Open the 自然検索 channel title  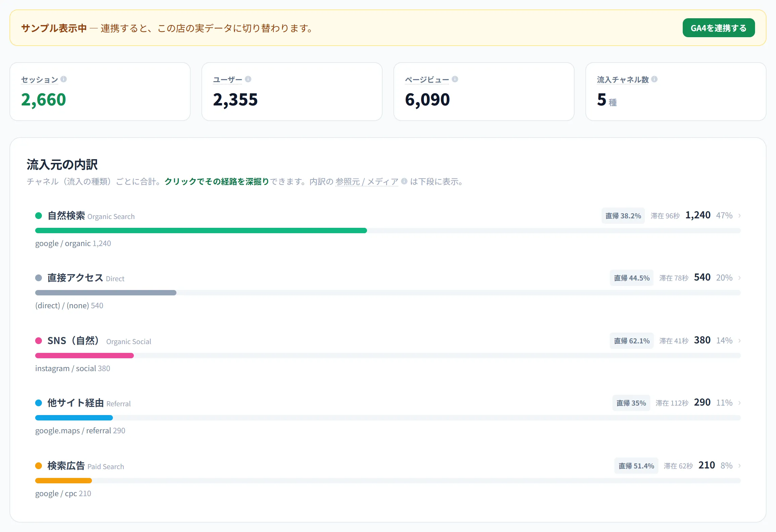point(66,216)
